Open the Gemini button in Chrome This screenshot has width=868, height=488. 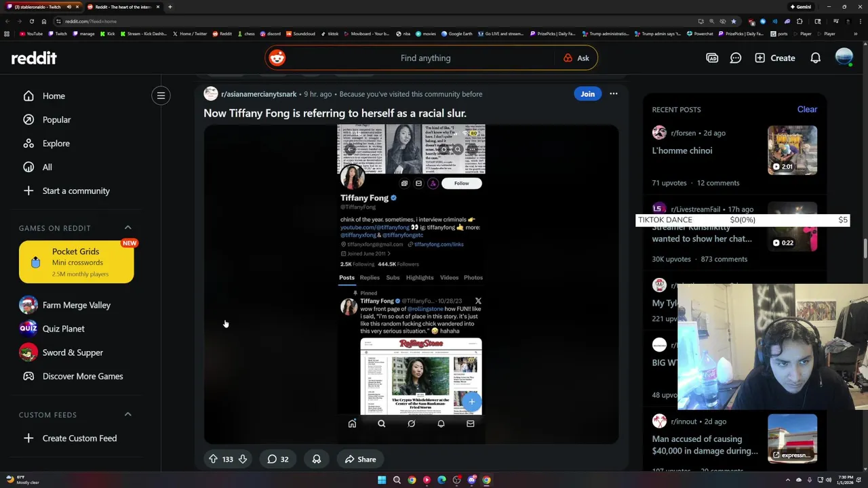pos(801,7)
